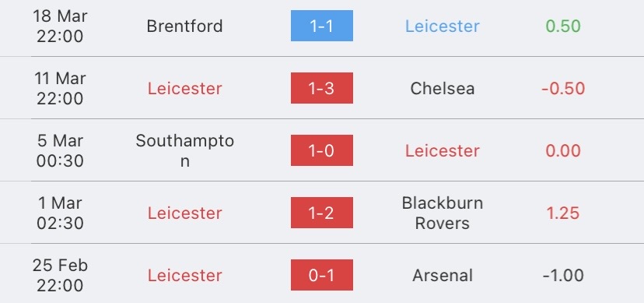Select the Chelsea team name
644x303 pixels.
[443, 88]
